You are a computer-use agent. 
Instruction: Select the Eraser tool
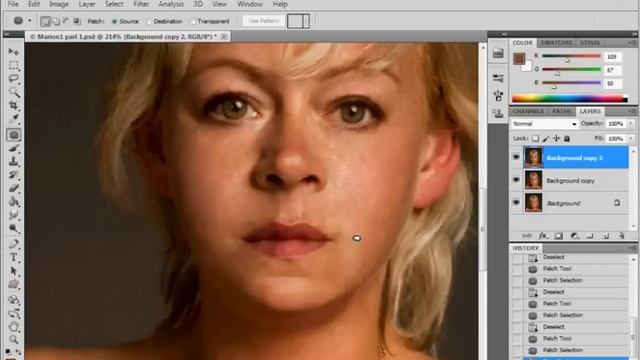[x=13, y=188]
